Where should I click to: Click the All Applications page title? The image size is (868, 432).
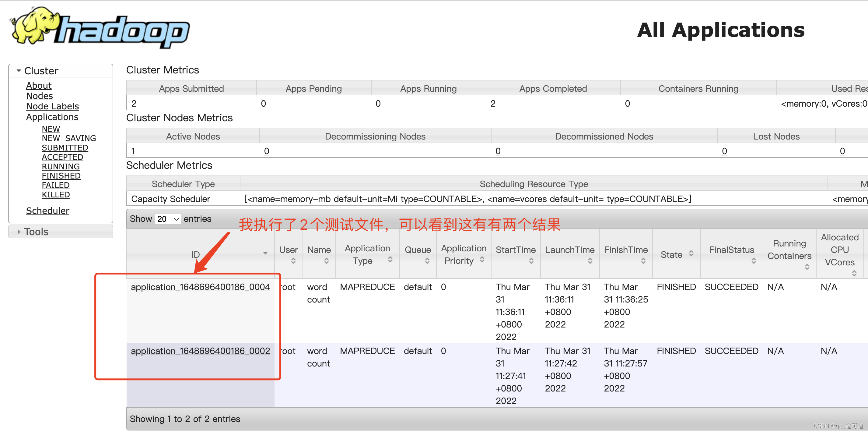pyautogui.click(x=721, y=30)
